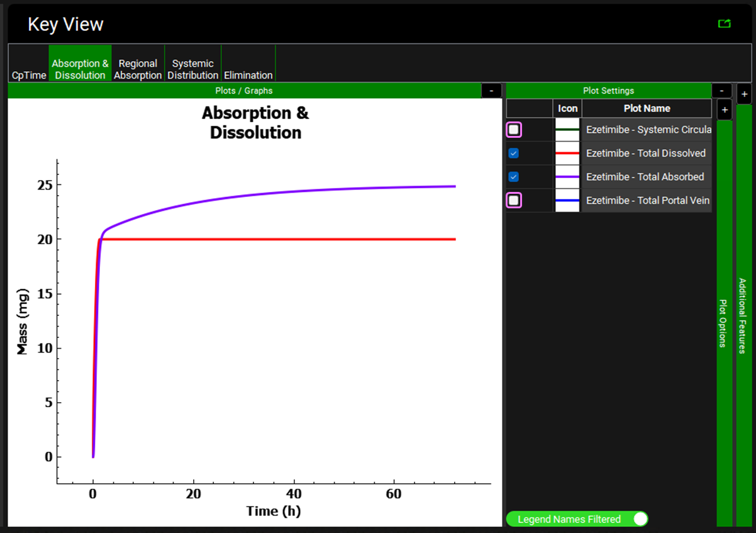Expand the Plot Options panel with plus button

[724, 110]
